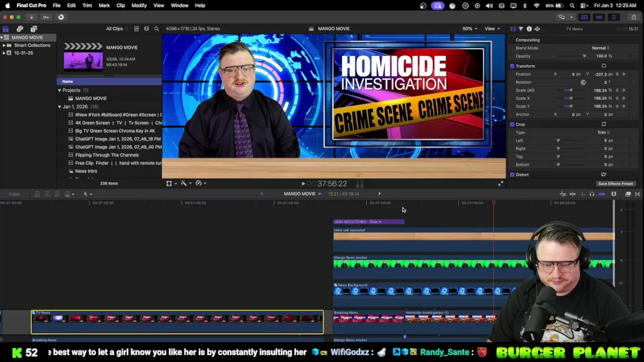Go back in timeline history arrow
The width and height of the screenshot is (644, 362).
262,194
